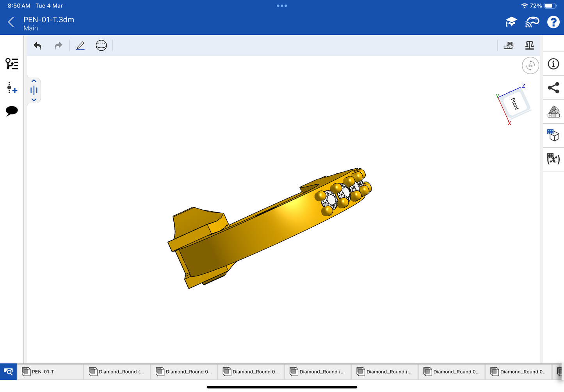Open the Comments speech bubble

12,111
